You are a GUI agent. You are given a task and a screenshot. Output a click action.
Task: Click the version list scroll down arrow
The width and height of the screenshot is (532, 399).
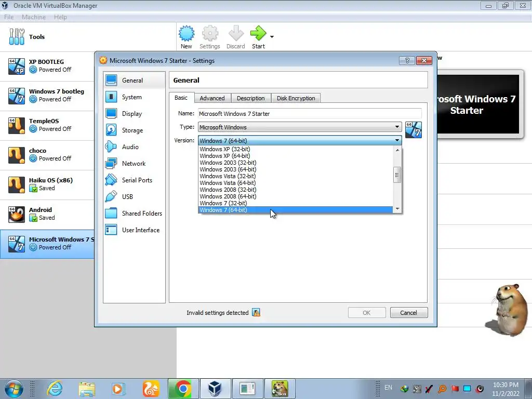coord(397,209)
